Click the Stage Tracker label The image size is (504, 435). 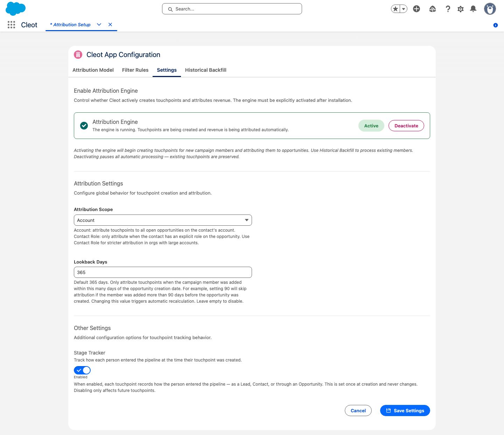tap(90, 353)
